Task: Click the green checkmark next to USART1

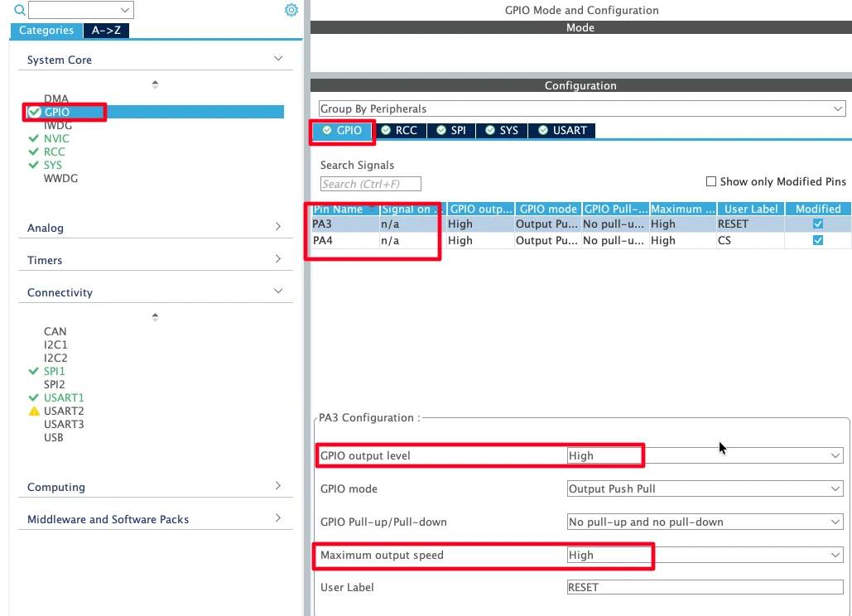Action: click(x=34, y=398)
